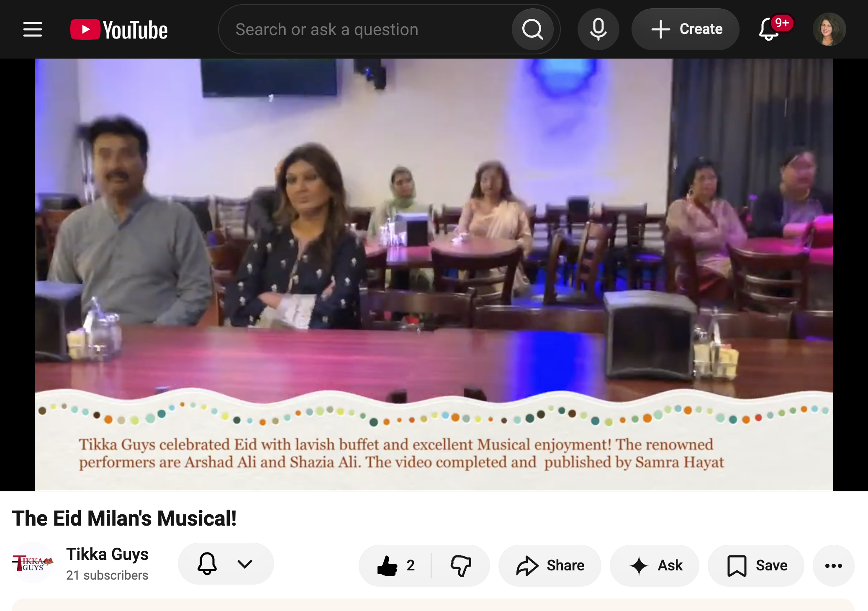The image size is (868, 611).
Task: Open the Tikka Guys channel name
Action: point(107,554)
